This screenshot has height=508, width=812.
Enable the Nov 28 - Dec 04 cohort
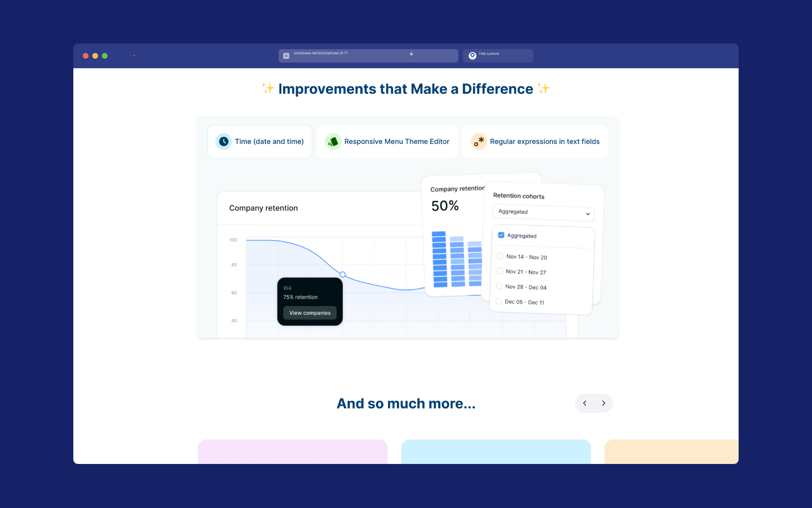click(x=499, y=286)
